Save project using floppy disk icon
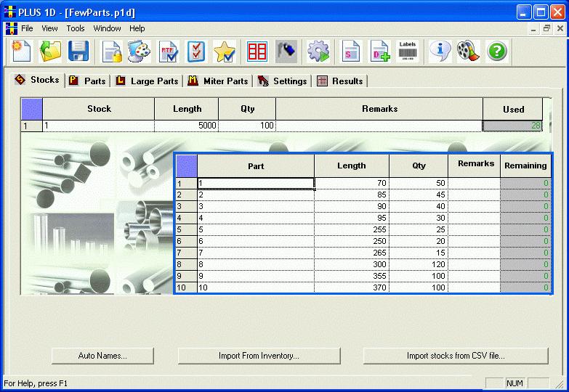The height and width of the screenshot is (392, 569). [x=78, y=51]
